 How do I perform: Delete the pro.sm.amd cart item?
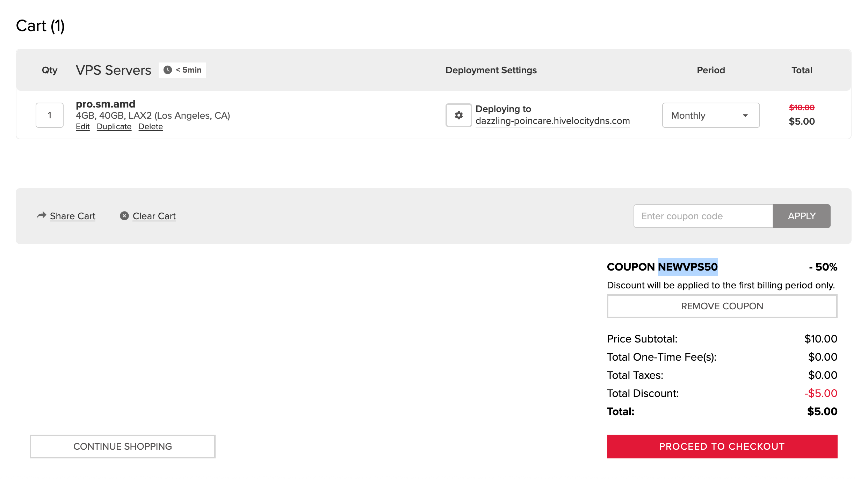(x=151, y=127)
